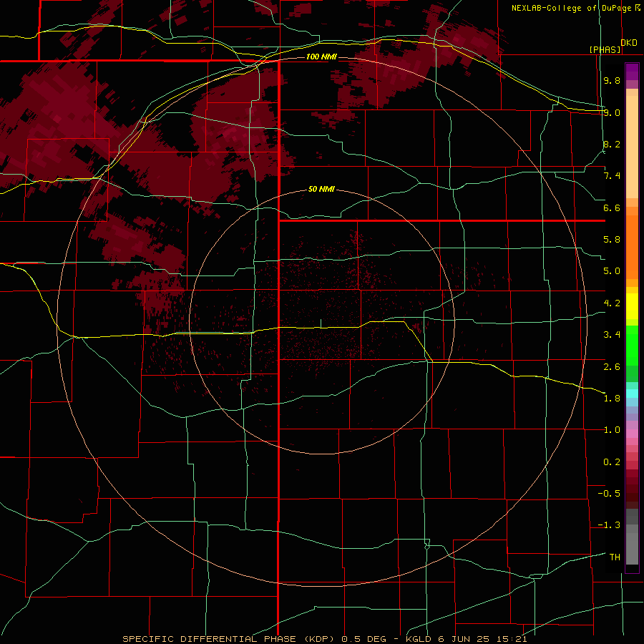Select the 4.2 scale label
The height and width of the screenshot is (644, 644).
[x=612, y=303]
